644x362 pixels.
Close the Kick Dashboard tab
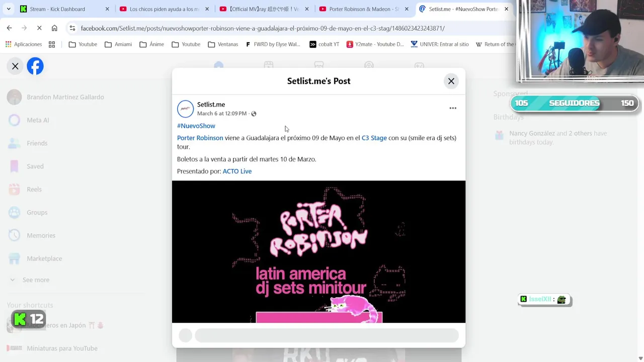tap(107, 9)
